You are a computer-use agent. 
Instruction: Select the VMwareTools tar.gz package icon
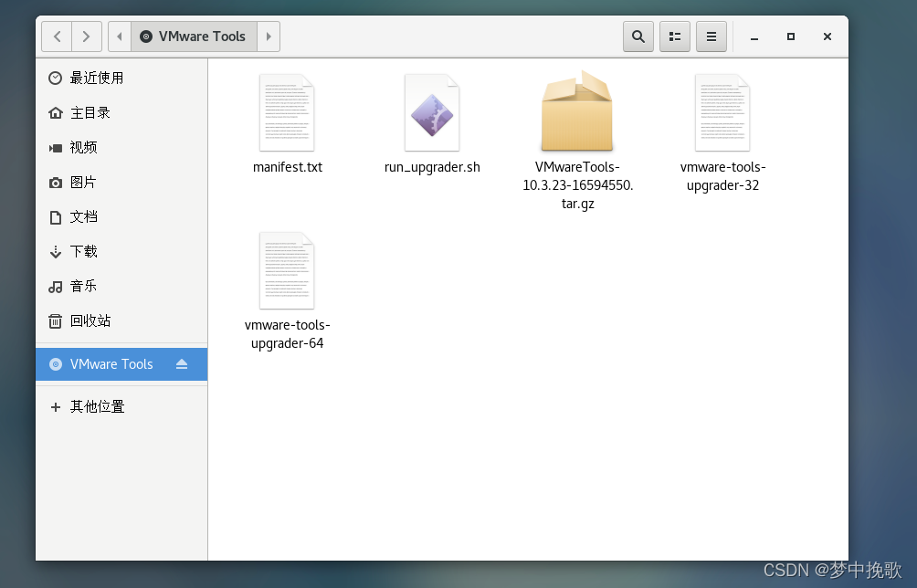(x=577, y=111)
